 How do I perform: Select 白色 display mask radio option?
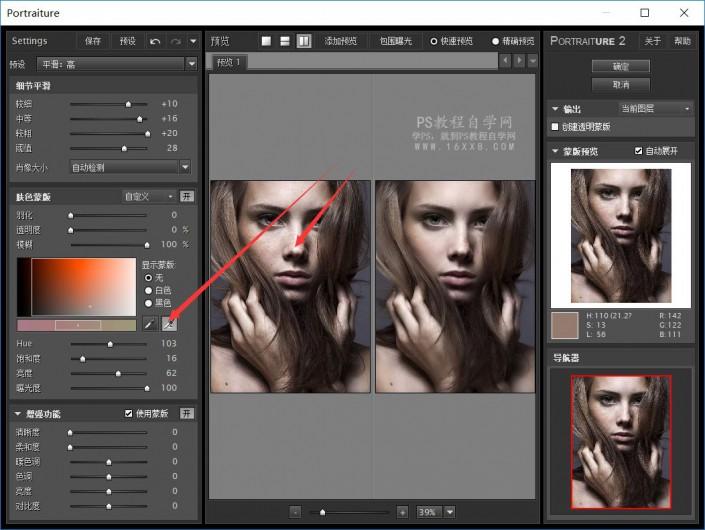tap(149, 290)
